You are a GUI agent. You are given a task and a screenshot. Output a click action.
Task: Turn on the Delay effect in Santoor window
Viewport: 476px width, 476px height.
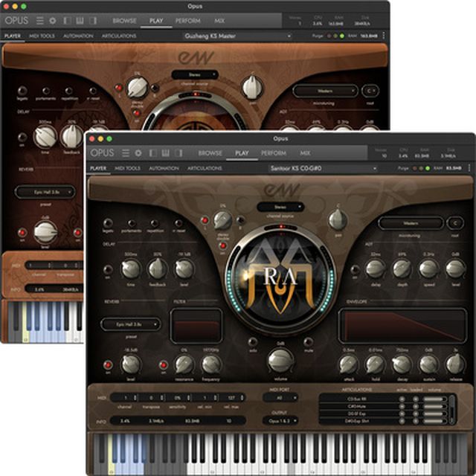click(x=108, y=269)
